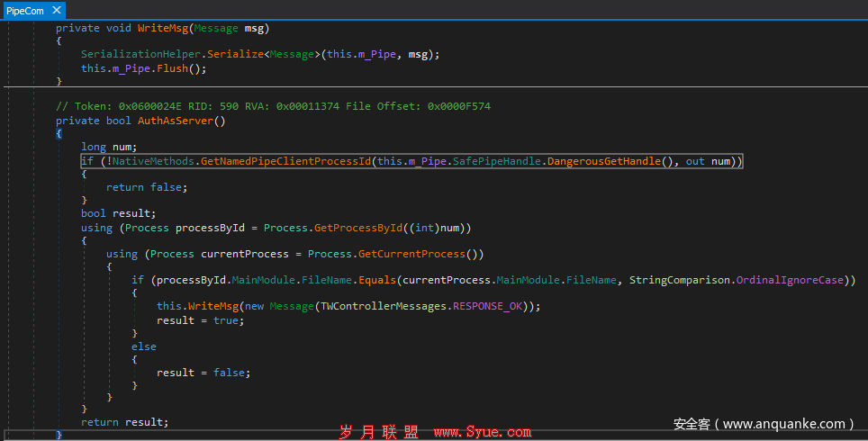Click the this.WriteMsg call in if block
This screenshot has width=868, height=441.
pos(197,306)
